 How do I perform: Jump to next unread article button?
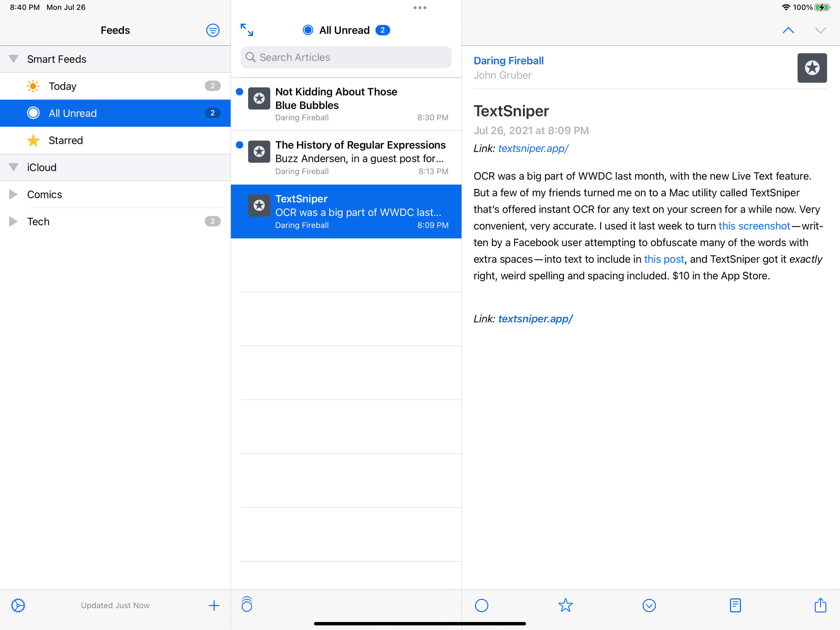(x=649, y=605)
